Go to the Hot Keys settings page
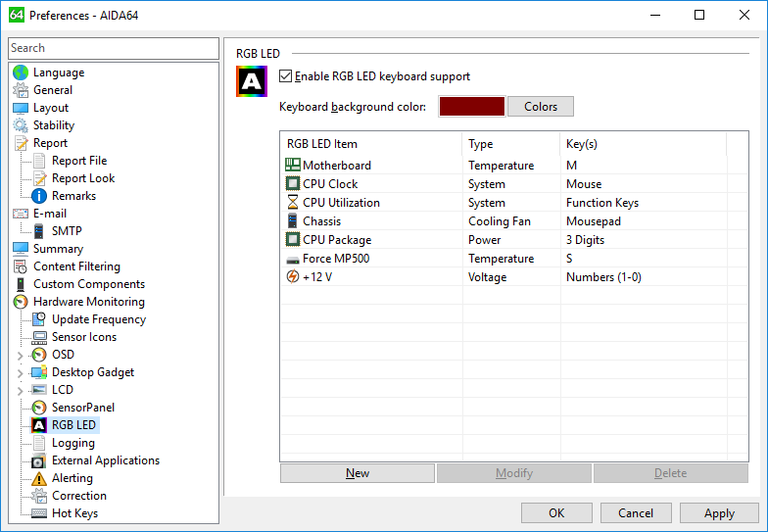The image size is (768, 532). [74, 513]
